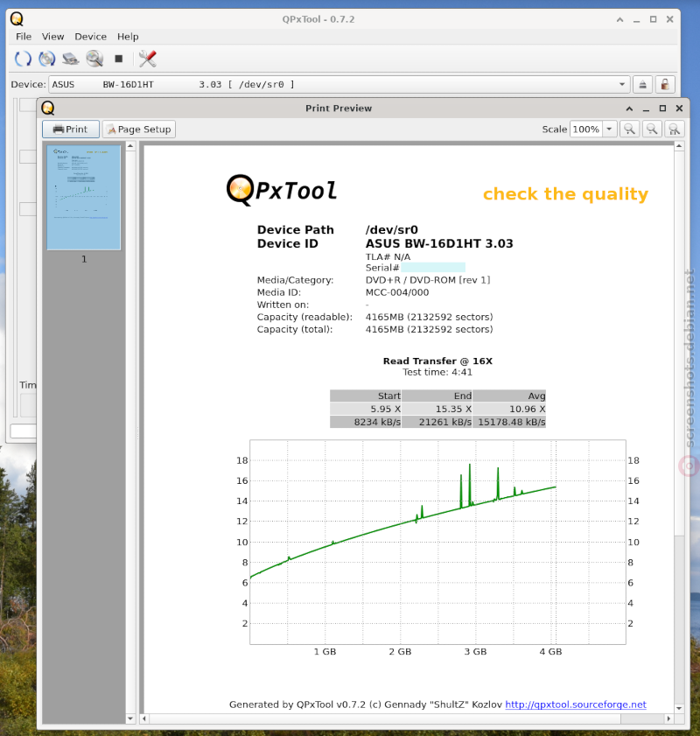The width and height of the screenshot is (700, 736).
Task: Click the "Capacity (readable):" label
Action: tap(304, 318)
